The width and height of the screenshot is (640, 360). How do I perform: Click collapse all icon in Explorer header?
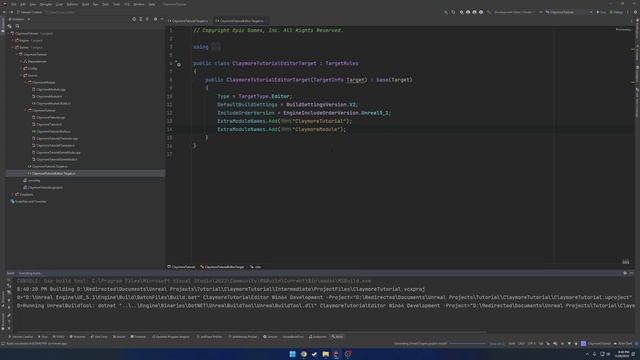(147, 19)
